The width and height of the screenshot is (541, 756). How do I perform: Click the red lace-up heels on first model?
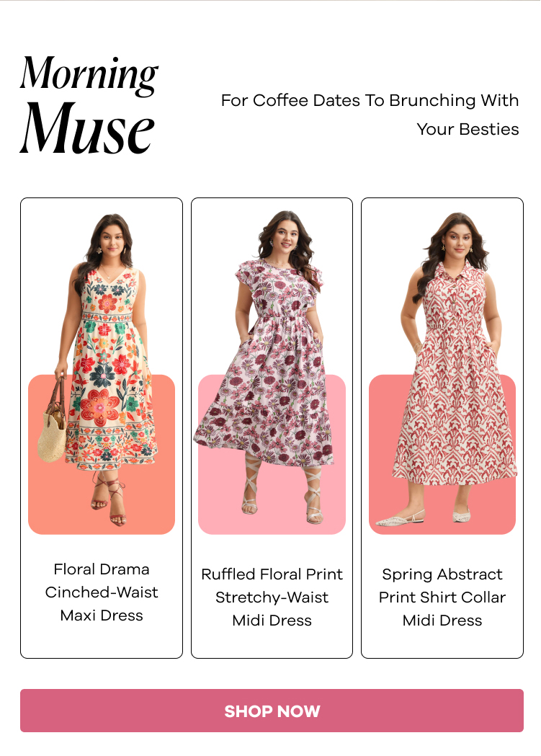tap(109, 499)
